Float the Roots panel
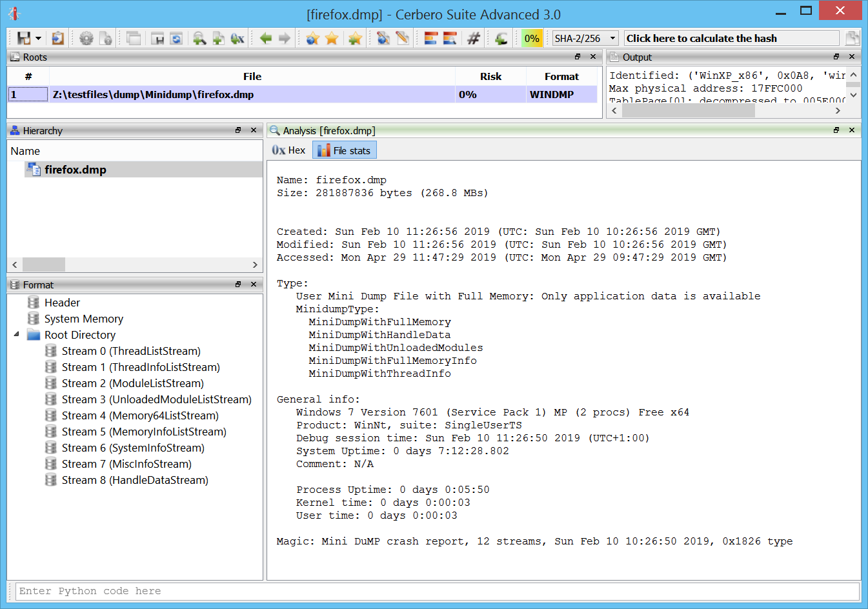 tap(578, 57)
